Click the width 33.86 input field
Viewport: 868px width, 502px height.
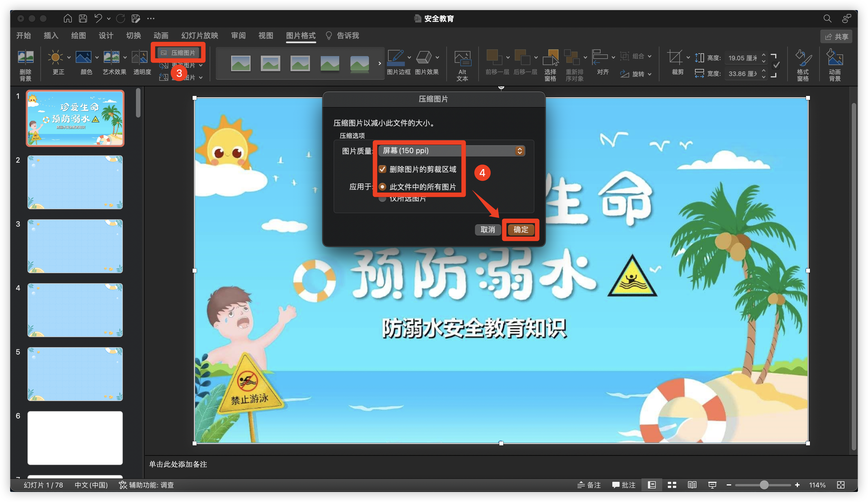[742, 73]
